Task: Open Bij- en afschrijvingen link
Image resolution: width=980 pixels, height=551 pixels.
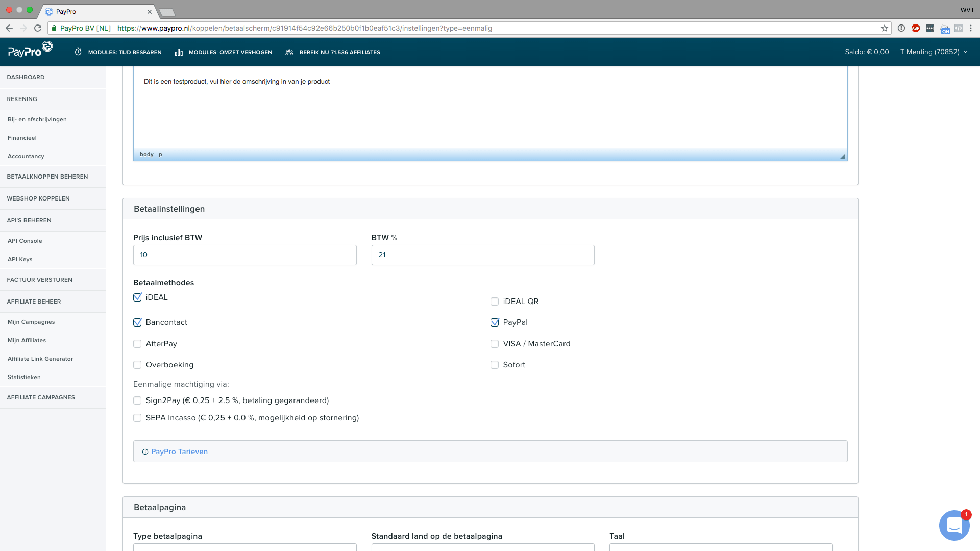Action: pyautogui.click(x=37, y=119)
